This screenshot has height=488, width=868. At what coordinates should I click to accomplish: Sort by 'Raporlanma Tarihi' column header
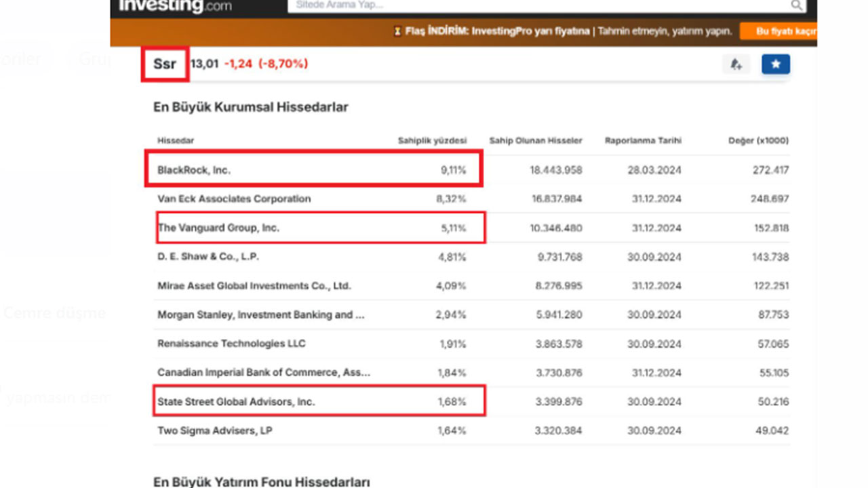point(643,140)
